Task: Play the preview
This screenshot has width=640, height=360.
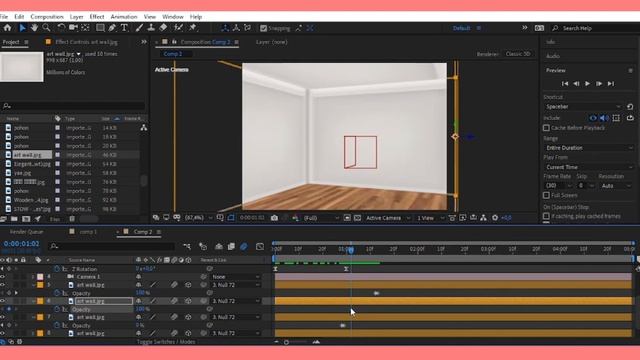Action: [x=587, y=84]
